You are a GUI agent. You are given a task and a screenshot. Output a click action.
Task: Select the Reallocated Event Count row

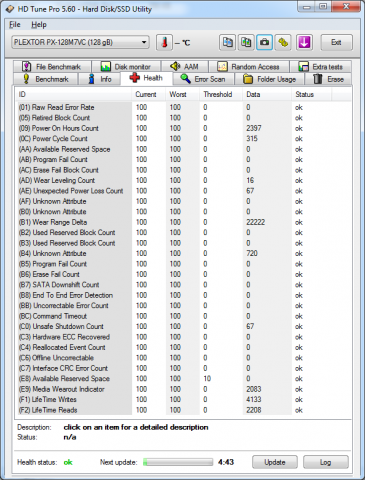pyautogui.click(x=183, y=347)
